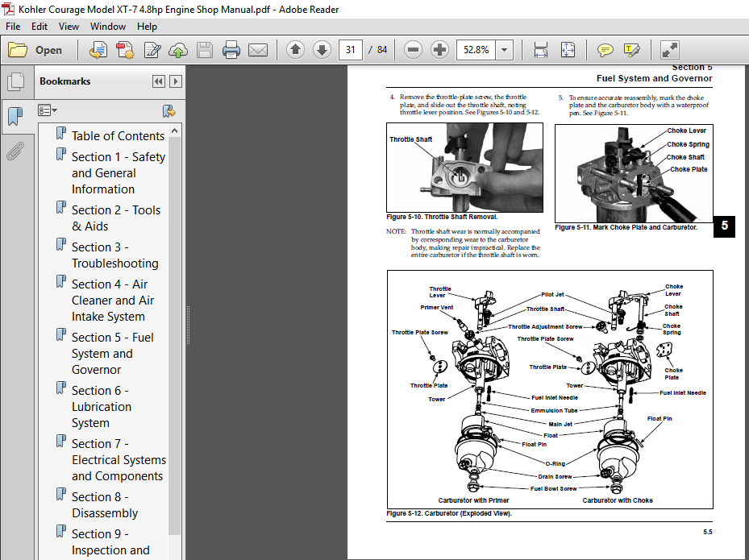The width and height of the screenshot is (749, 560).
Task: Click the find current bookmark icon
Action: (x=169, y=110)
